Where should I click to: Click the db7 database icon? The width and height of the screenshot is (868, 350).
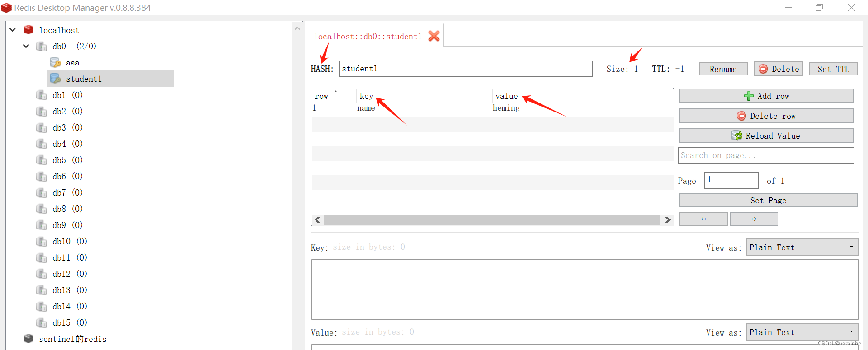[42, 192]
